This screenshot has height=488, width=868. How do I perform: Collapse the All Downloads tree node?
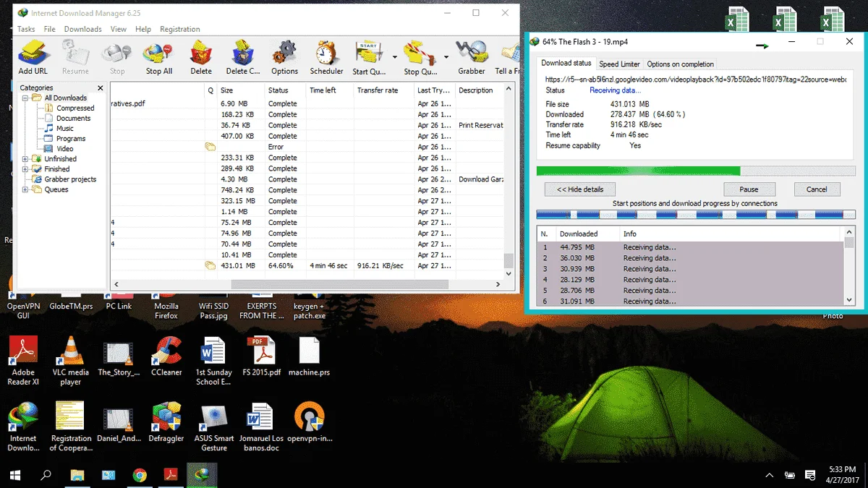pos(25,98)
